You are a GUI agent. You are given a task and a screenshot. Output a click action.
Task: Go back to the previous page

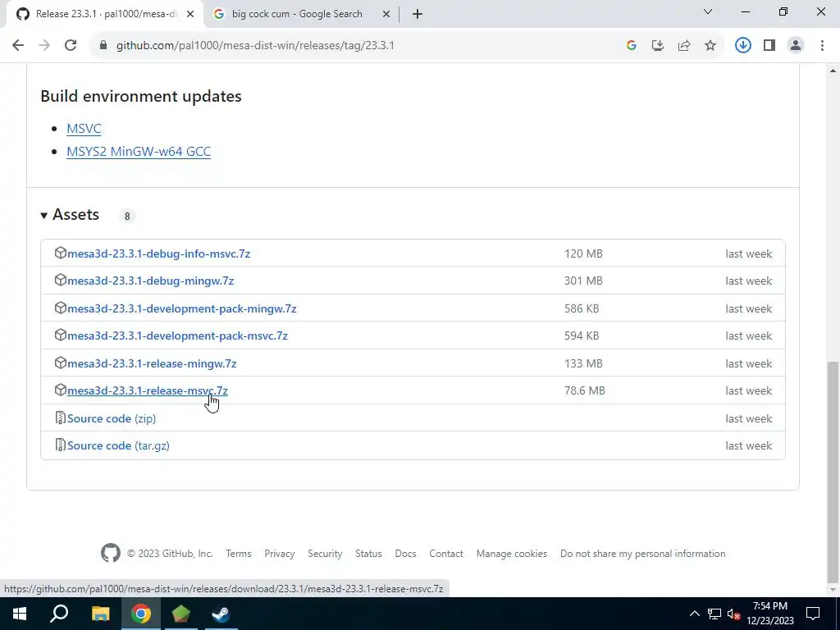coord(18,46)
